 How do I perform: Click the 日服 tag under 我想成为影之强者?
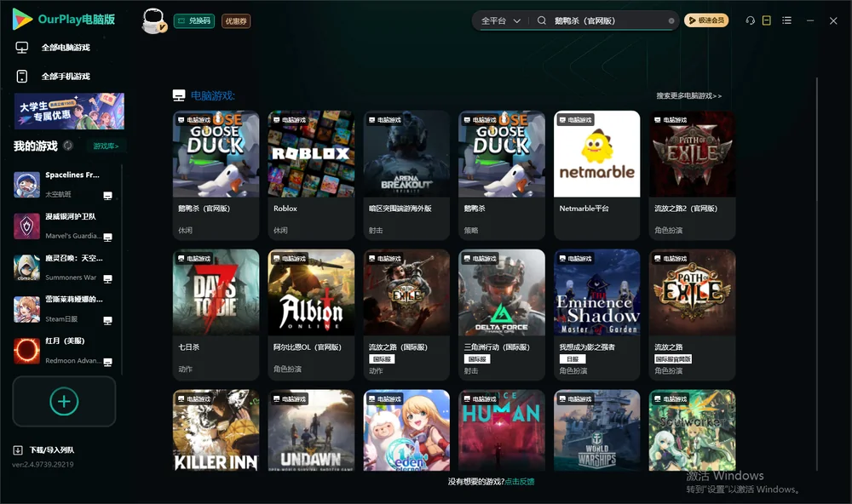tap(573, 359)
